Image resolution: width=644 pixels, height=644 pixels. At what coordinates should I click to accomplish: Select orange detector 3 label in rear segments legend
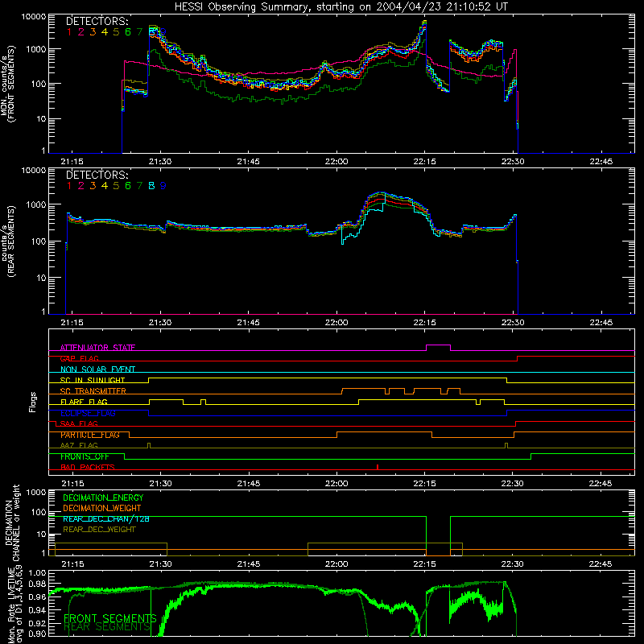pos(93,186)
